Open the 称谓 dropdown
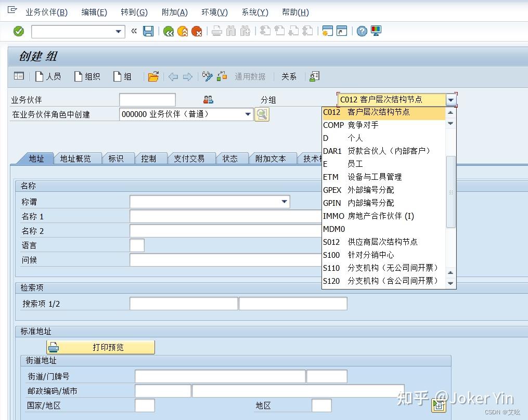 tap(284, 202)
